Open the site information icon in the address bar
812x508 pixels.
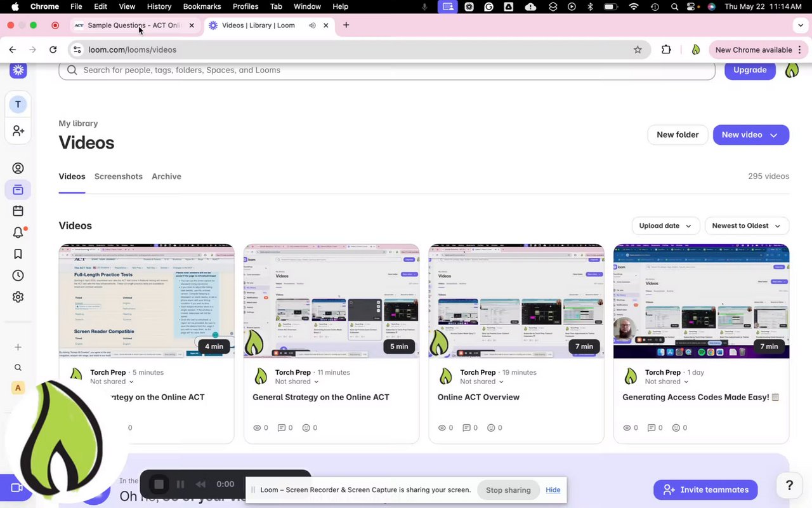77,50
